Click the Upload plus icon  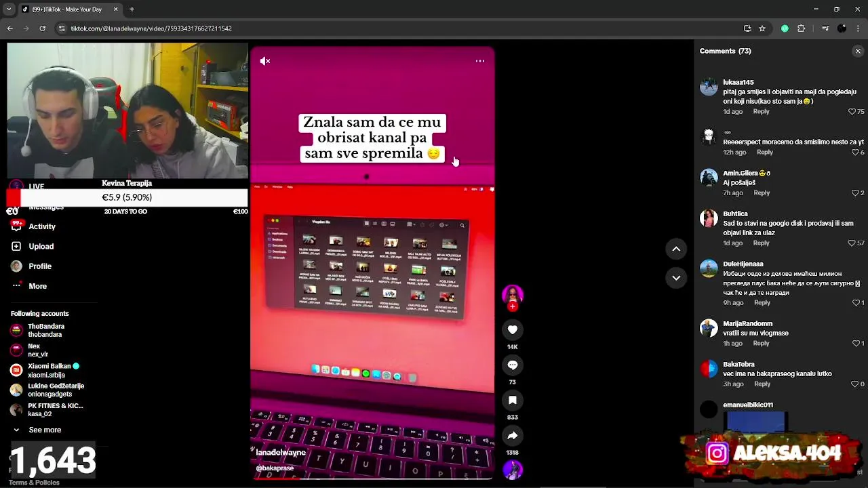[x=16, y=247]
